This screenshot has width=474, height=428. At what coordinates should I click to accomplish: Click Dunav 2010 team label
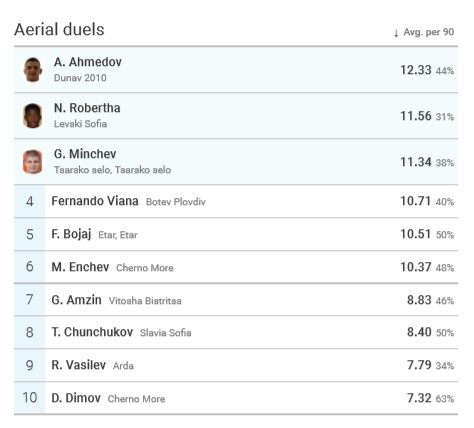click(x=80, y=78)
